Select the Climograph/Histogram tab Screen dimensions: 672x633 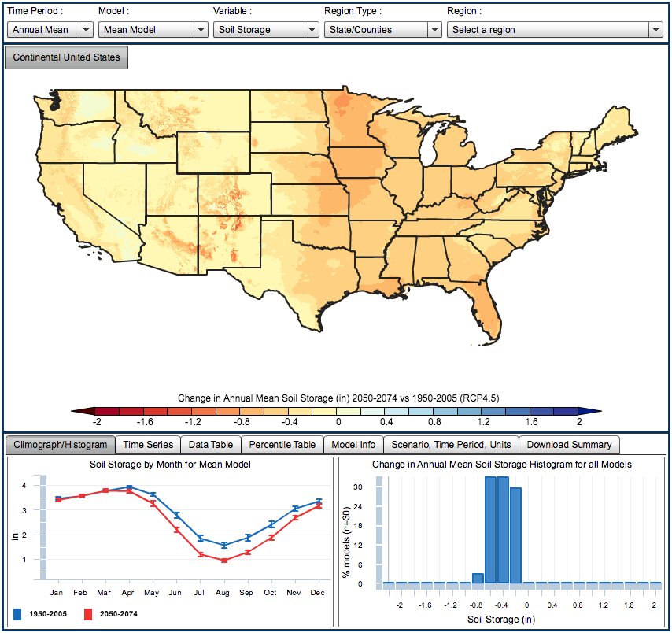pos(61,445)
